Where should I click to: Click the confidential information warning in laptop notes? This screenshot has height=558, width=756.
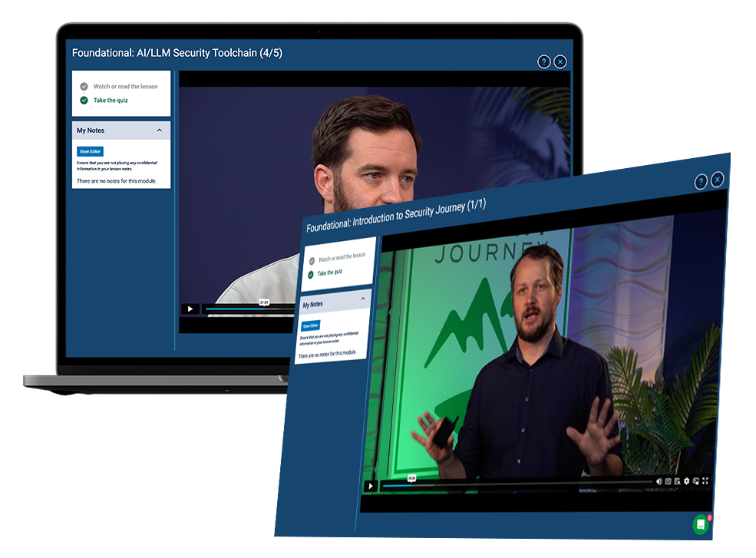click(117, 166)
